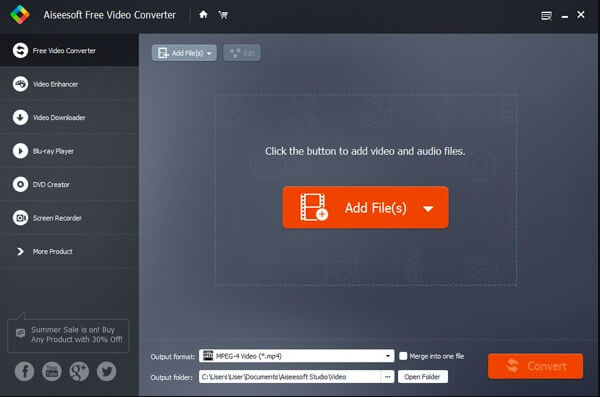600x397 pixels.
Task: Open Summer Sale promotion message
Action: point(68,335)
